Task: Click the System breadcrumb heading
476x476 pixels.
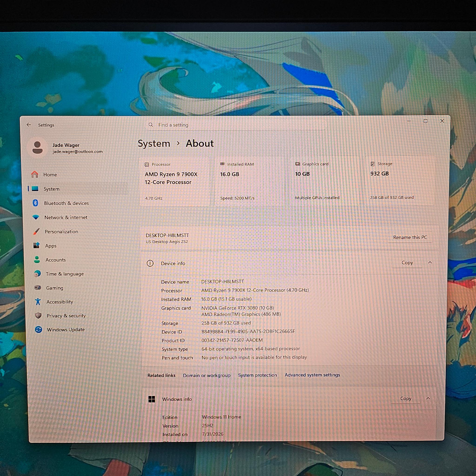Action: click(154, 143)
